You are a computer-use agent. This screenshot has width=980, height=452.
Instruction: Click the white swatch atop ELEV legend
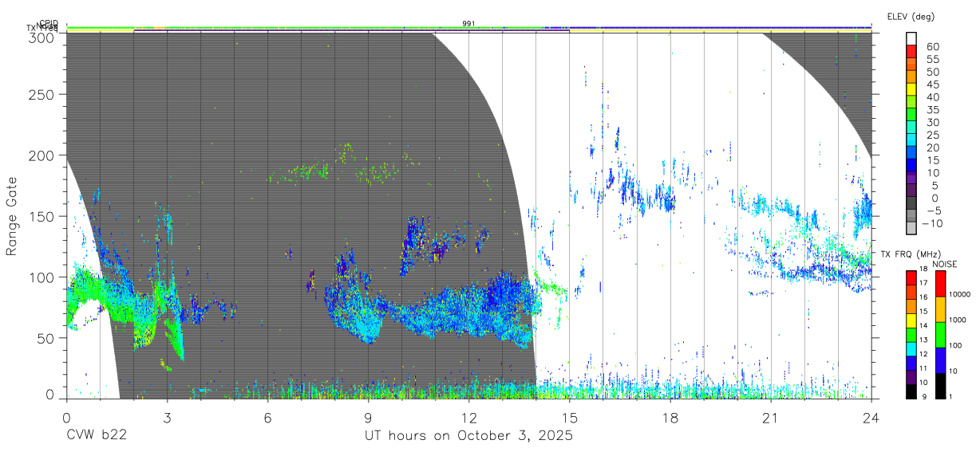[911, 39]
